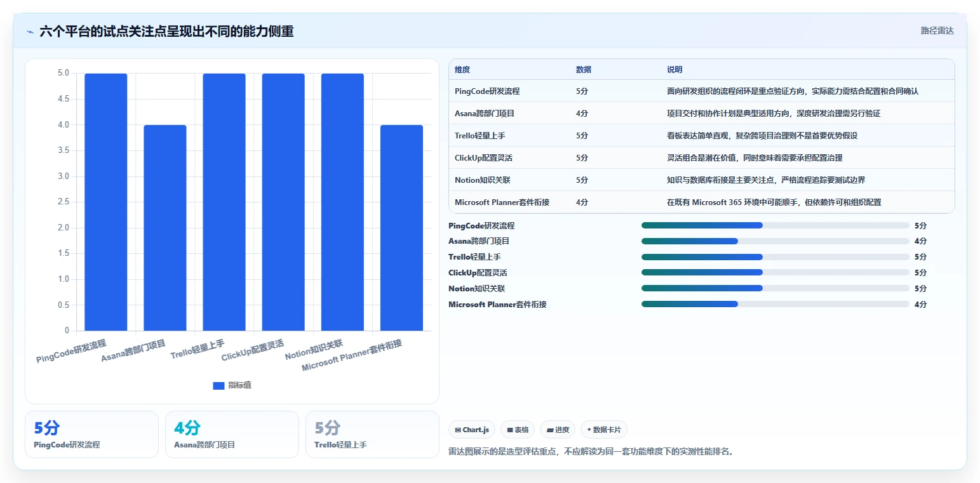Click the Trello轻量上手 progress bar

click(775, 257)
